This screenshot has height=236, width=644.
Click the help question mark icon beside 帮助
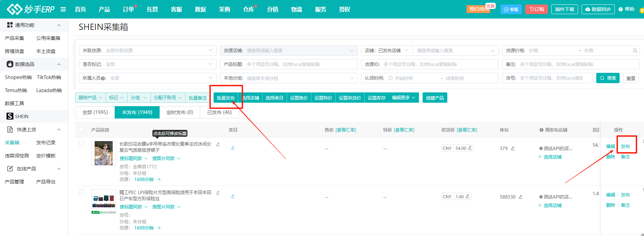pos(621,9)
